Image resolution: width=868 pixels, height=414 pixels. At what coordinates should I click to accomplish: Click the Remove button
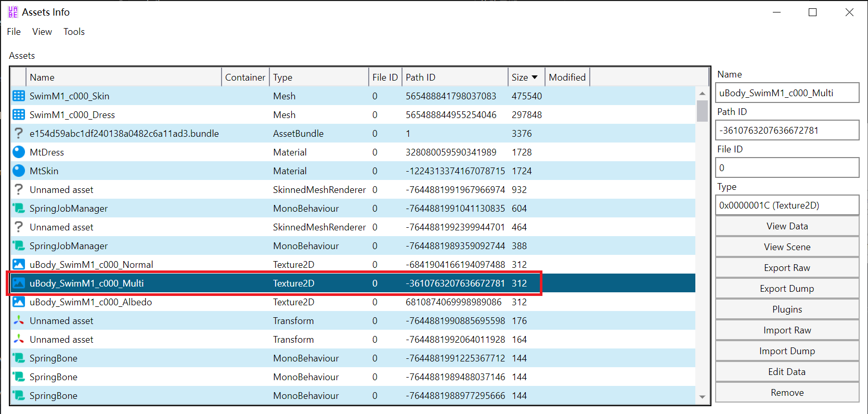click(787, 393)
